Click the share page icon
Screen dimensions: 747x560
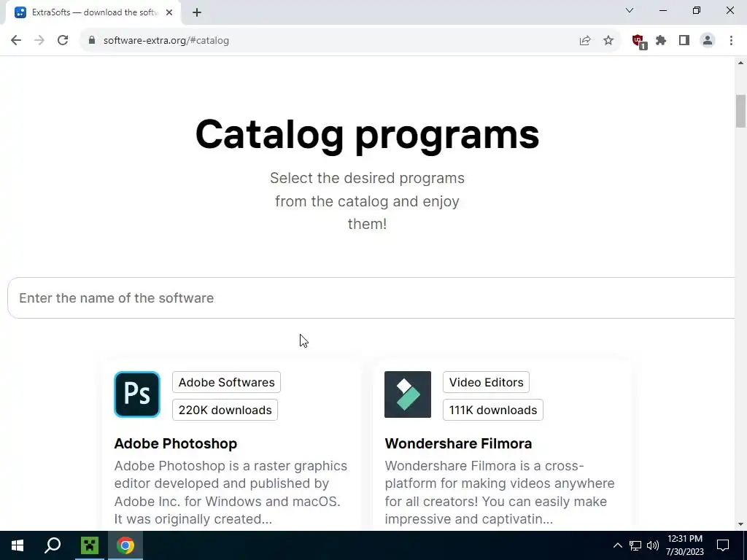[585, 41]
